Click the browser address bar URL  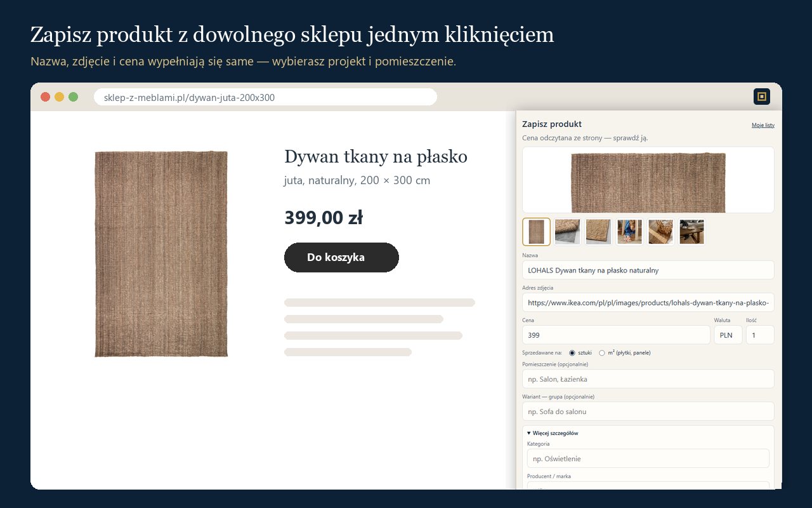265,97
